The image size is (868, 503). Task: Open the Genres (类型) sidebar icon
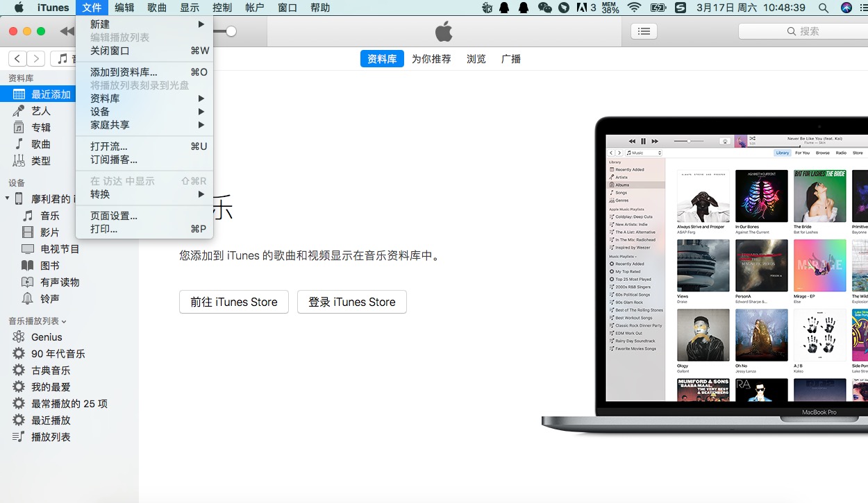[x=19, y=161]
